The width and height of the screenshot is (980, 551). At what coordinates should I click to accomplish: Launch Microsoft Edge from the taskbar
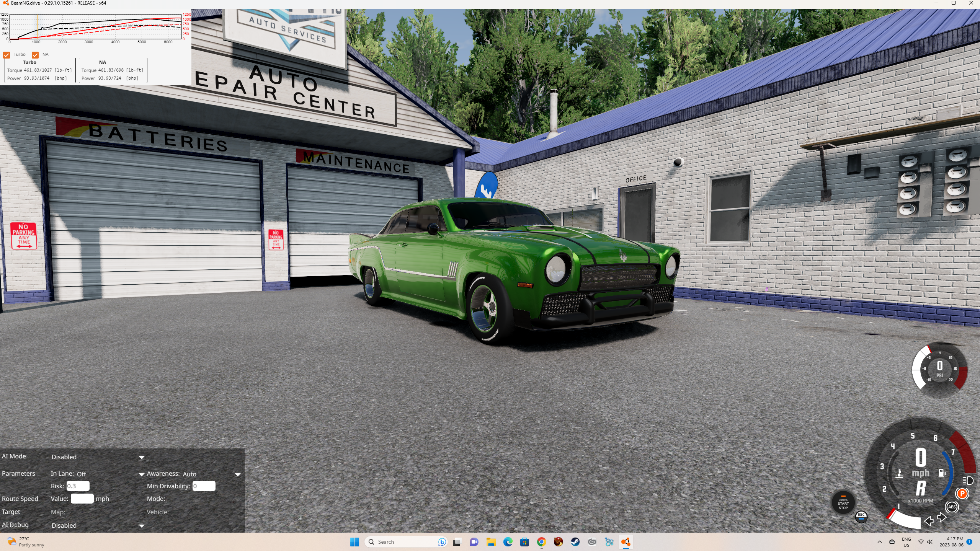[508, 542]
